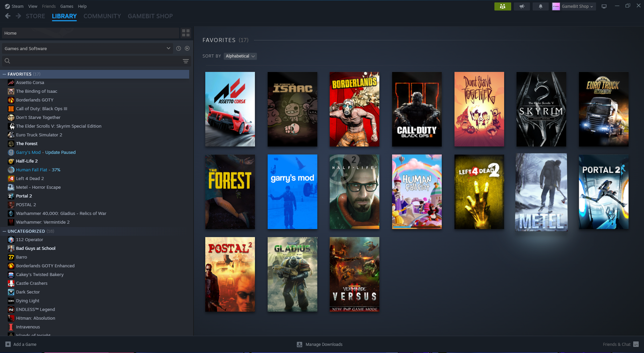The width and height of the screenshot is (644, 353).
Task: Click the Portal 2 list icon
Action: click(11, 196)
